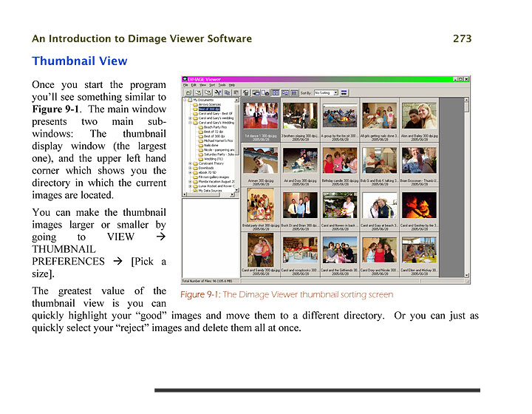Click the open-folder toolbar icon

click(189, 92)
